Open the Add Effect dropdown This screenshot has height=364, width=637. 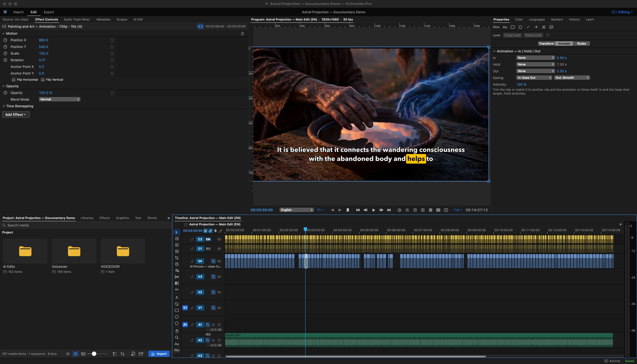16,114
